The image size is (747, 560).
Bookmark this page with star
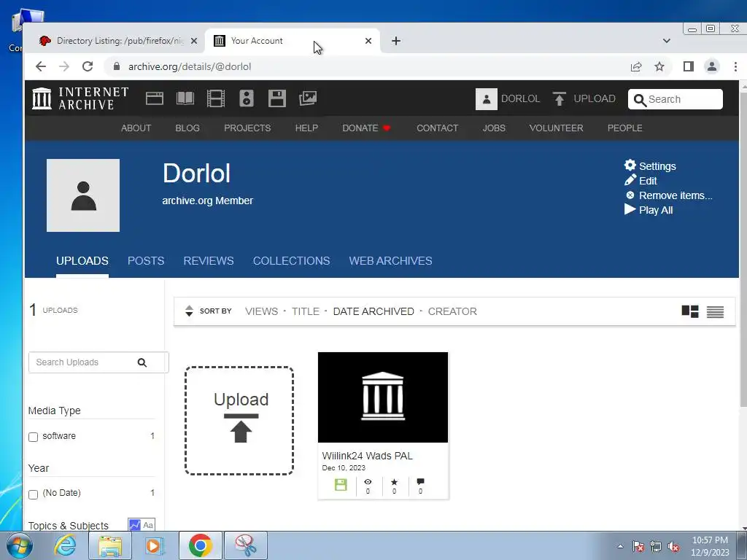659,66
